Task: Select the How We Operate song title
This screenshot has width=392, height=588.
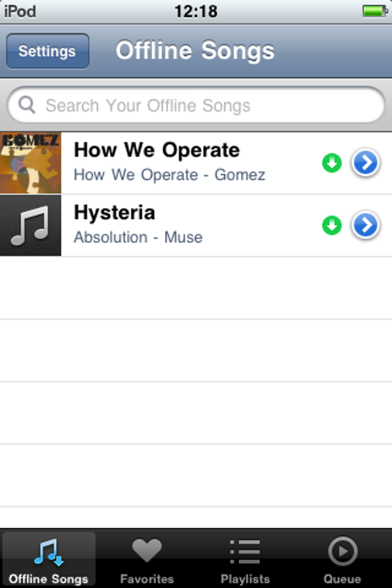Action: (157, 150)
